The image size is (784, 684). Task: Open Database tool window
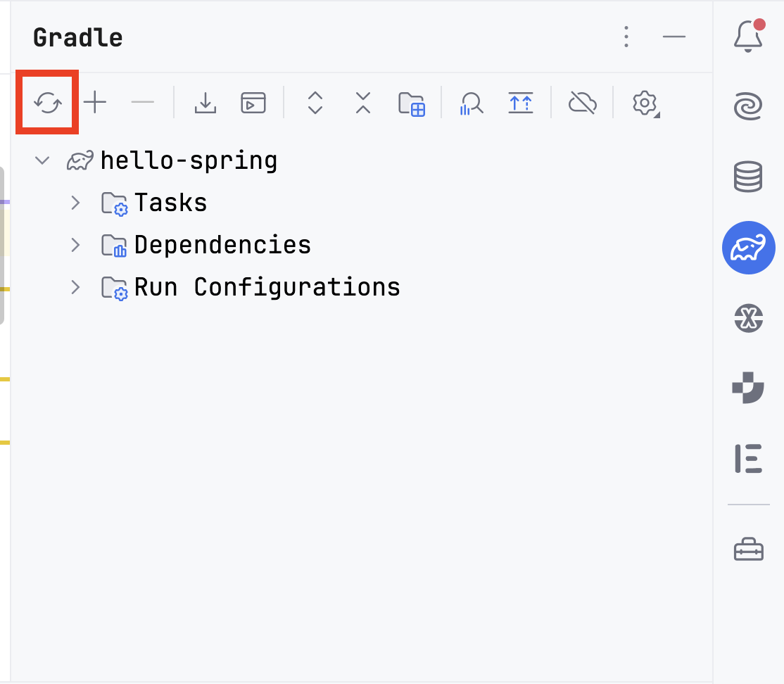(x=749, y=177)
